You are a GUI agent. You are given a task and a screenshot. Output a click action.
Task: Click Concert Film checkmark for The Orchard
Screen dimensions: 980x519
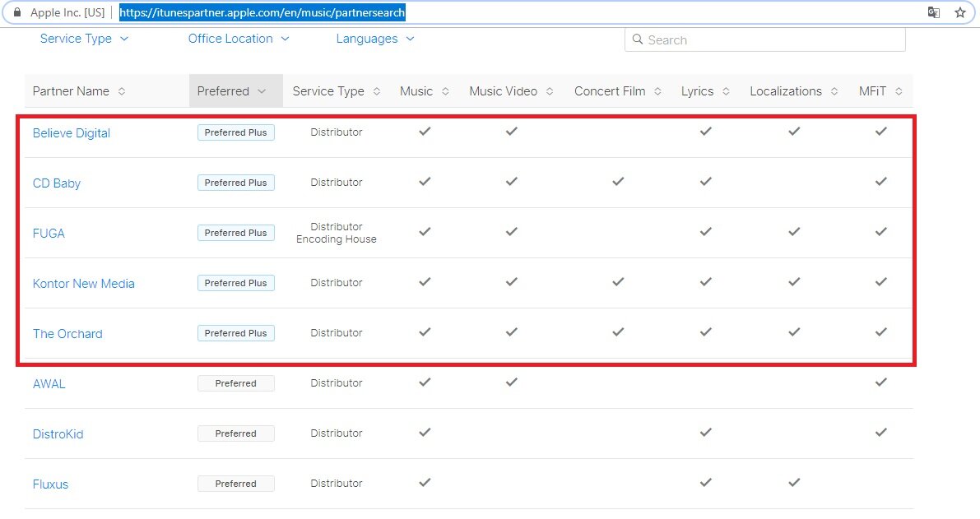[618, 331]
